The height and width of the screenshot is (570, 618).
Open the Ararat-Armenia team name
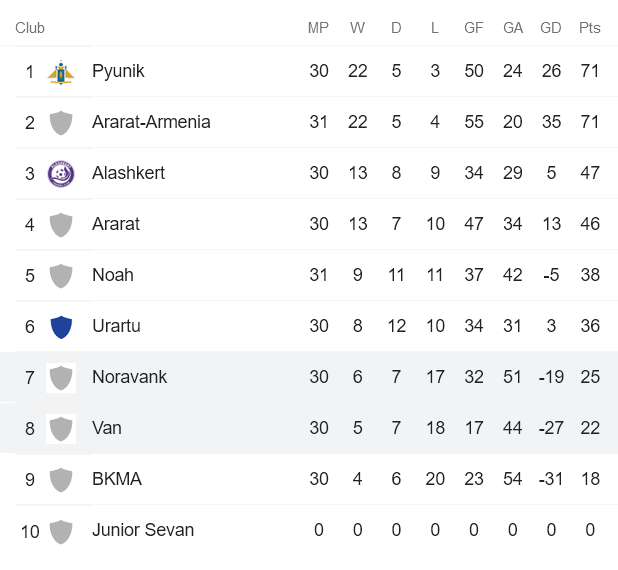[x=151, y=122]
